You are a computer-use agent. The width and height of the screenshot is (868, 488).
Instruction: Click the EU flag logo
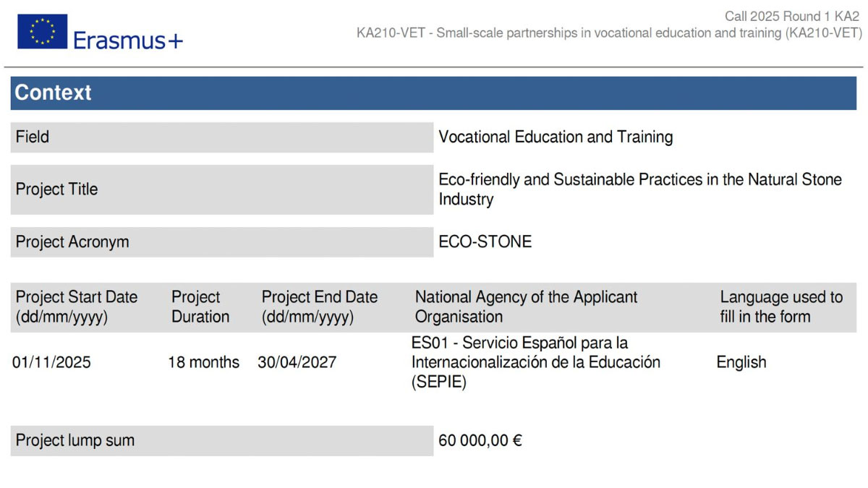pos(42,32)
